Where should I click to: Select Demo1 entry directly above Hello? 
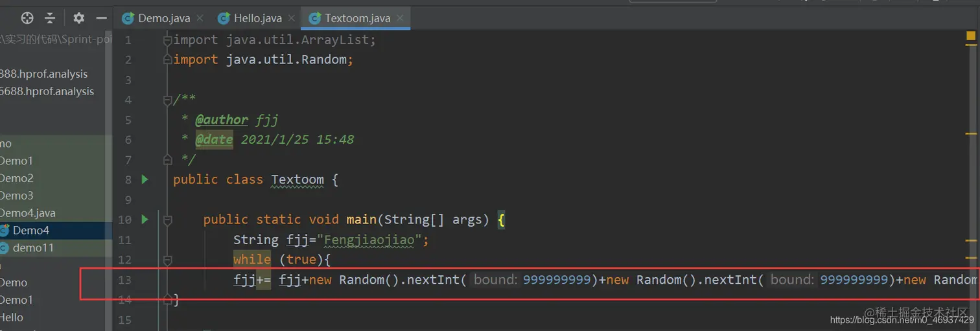(16, 300)
